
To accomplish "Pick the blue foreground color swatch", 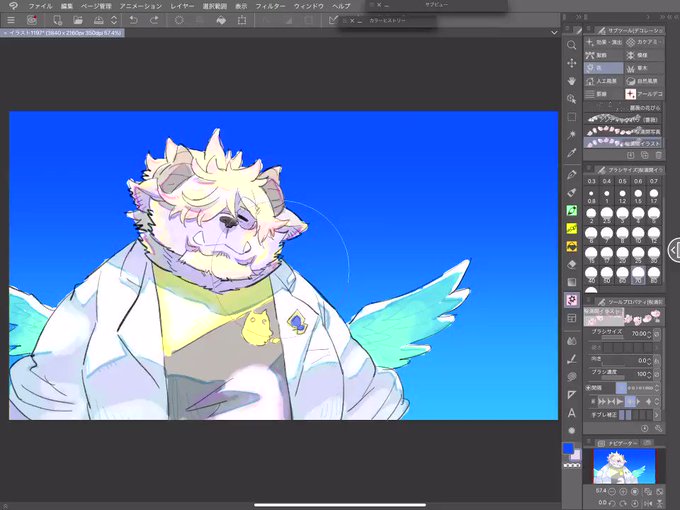I will (568, 448).
